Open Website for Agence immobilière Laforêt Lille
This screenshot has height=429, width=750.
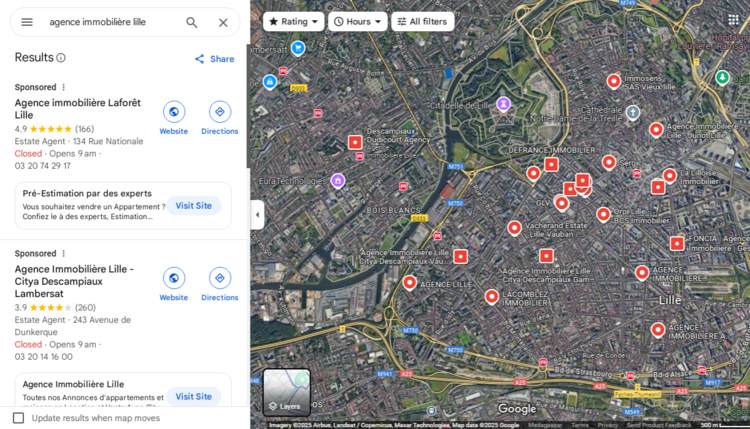[x=174, y=118]
